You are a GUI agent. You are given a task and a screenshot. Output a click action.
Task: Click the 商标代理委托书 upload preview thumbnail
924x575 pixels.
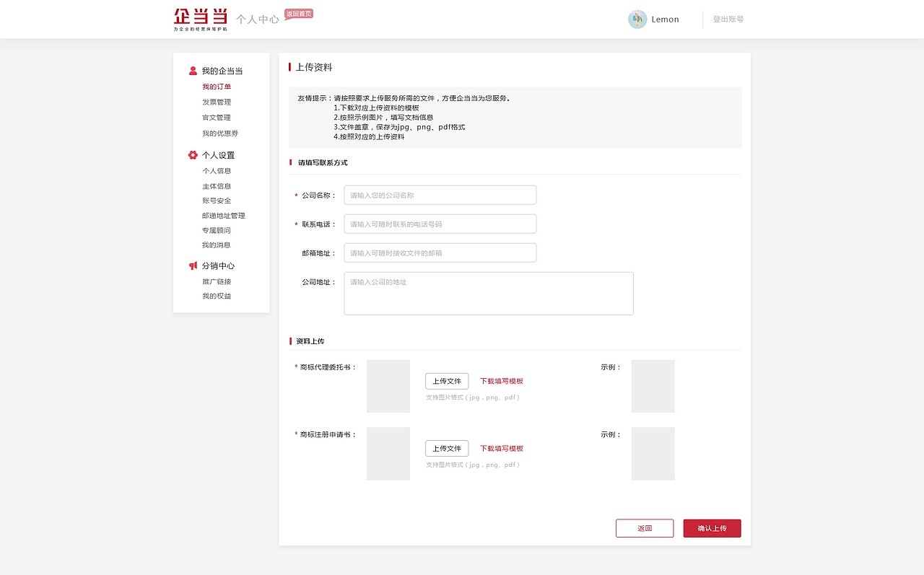(388, 386)
